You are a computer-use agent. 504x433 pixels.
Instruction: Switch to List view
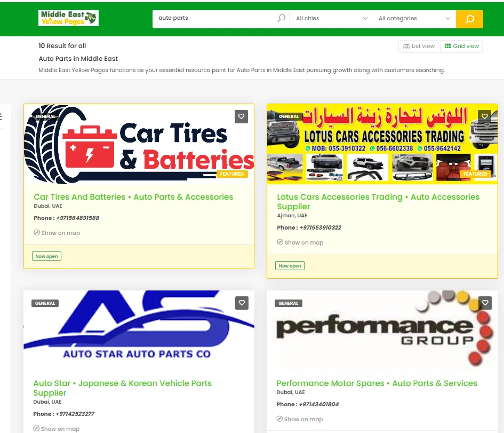pos(419,46)
